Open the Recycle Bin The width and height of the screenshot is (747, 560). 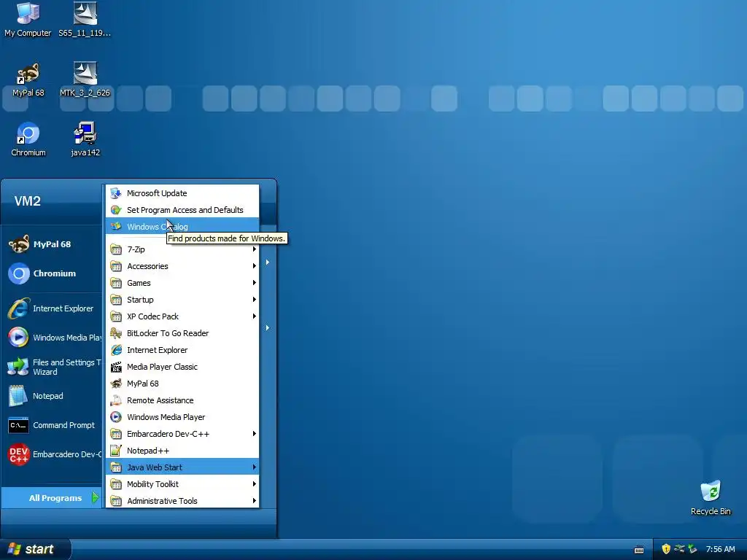pos(711,498)
